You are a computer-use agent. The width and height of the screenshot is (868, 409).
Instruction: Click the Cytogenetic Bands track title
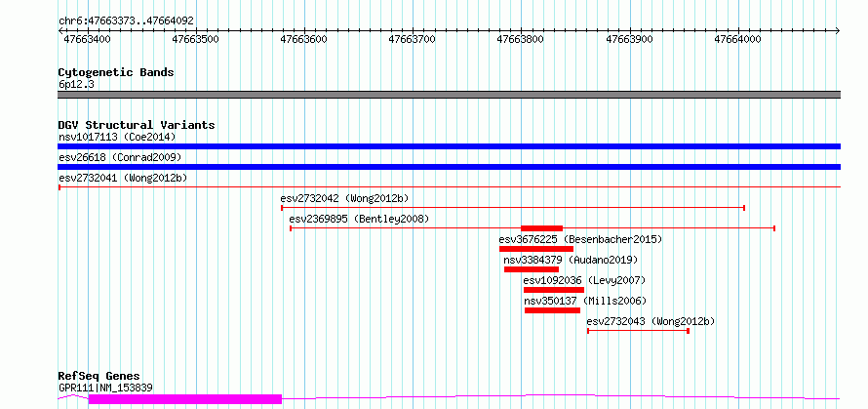[x=116, y=72]
